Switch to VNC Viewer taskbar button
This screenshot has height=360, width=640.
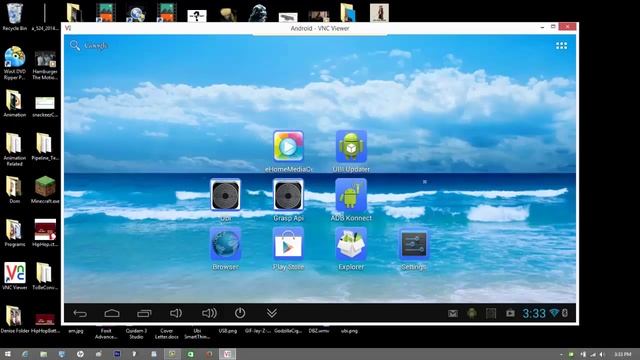(227, 354)
